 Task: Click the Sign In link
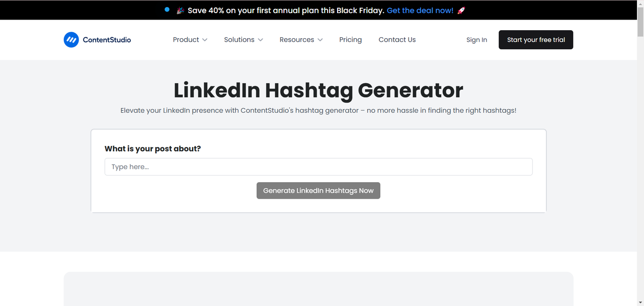coord(476,40)
